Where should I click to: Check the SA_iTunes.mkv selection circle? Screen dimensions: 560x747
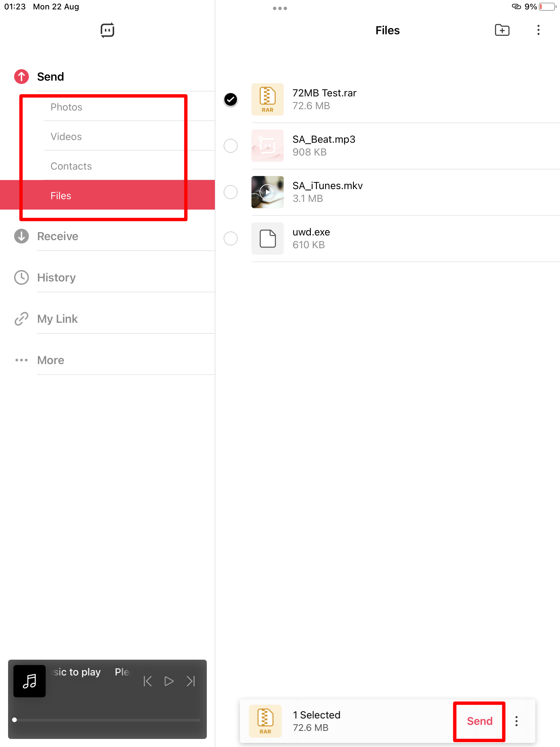231,192
